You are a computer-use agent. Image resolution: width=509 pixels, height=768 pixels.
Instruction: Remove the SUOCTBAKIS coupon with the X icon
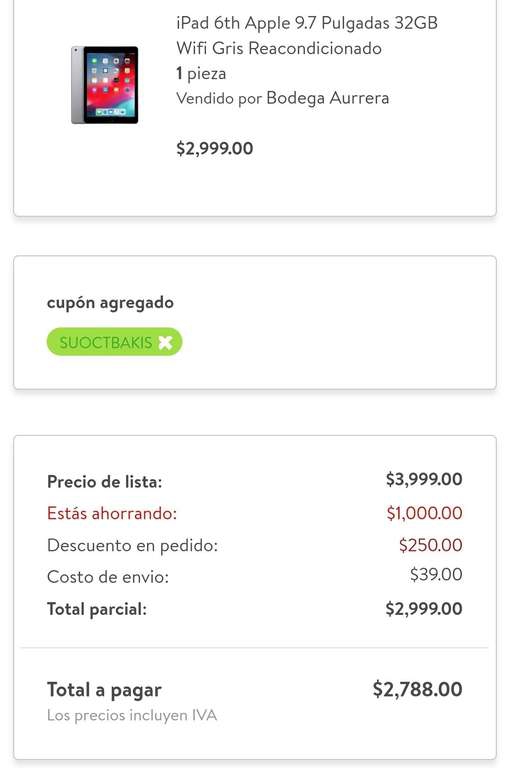tap(166, 342)
